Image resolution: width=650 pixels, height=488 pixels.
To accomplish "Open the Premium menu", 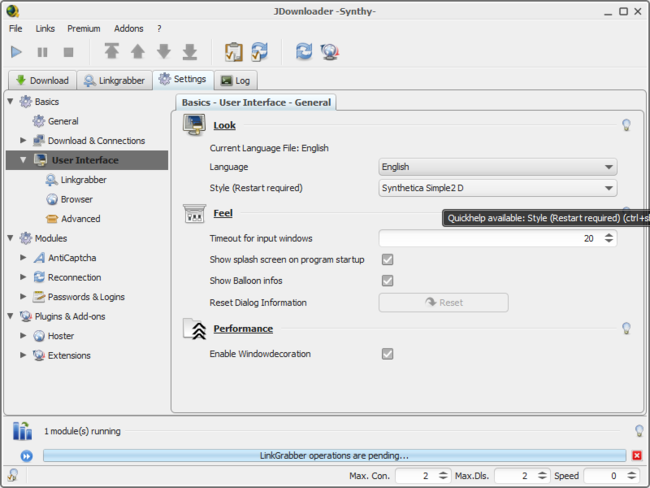I will click(84, 29).
